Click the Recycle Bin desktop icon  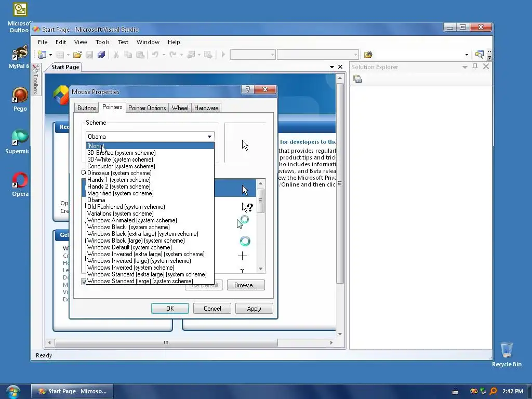point(507,354)
